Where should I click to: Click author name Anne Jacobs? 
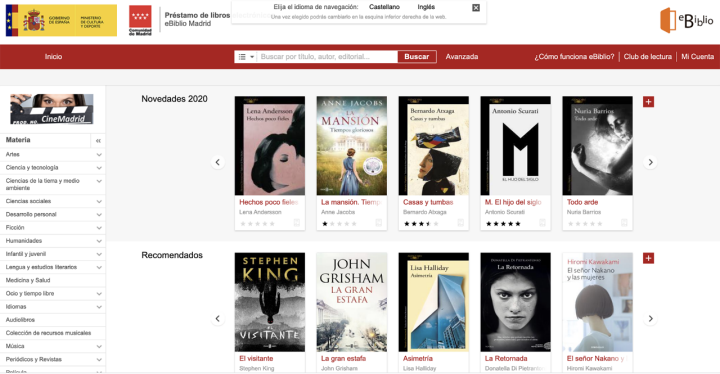click(x=338, y=212)
